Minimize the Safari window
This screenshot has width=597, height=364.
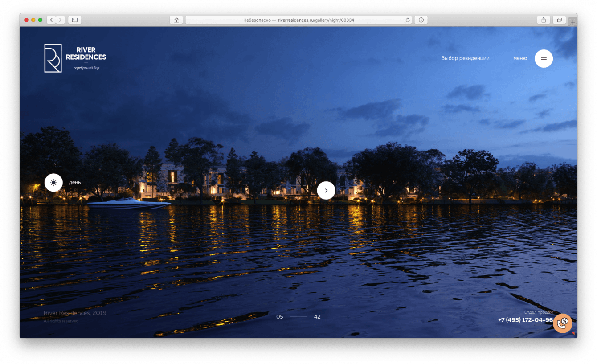[x=33, y=20]
